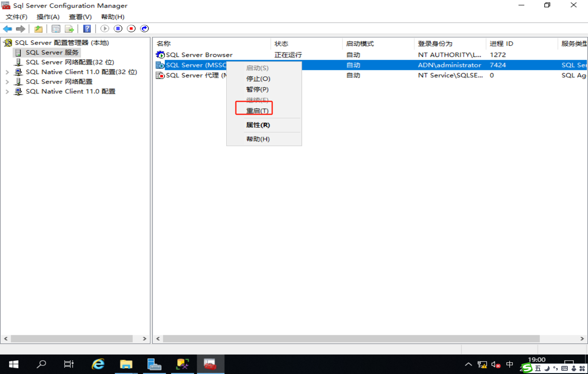Click the SQL Server 代理 service icon

pos(160,75)
